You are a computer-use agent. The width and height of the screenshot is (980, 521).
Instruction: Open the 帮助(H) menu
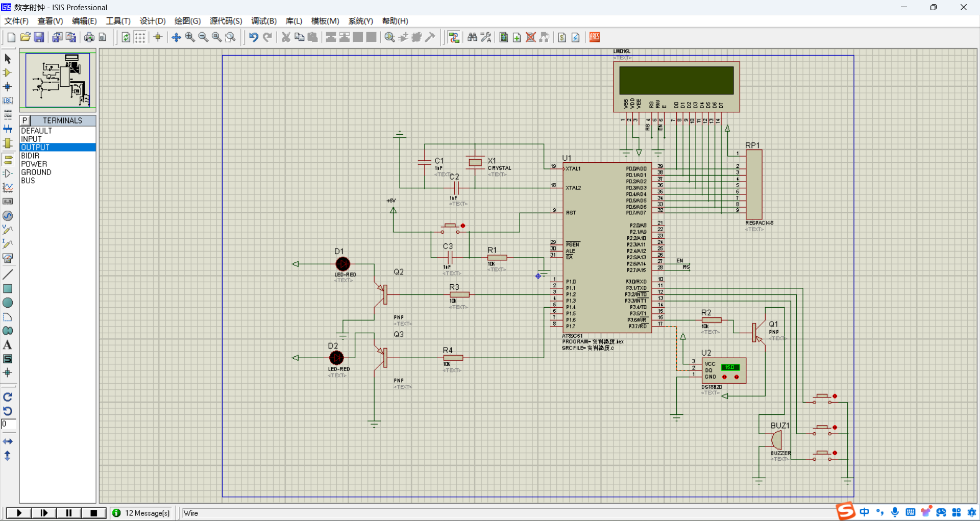395,21
